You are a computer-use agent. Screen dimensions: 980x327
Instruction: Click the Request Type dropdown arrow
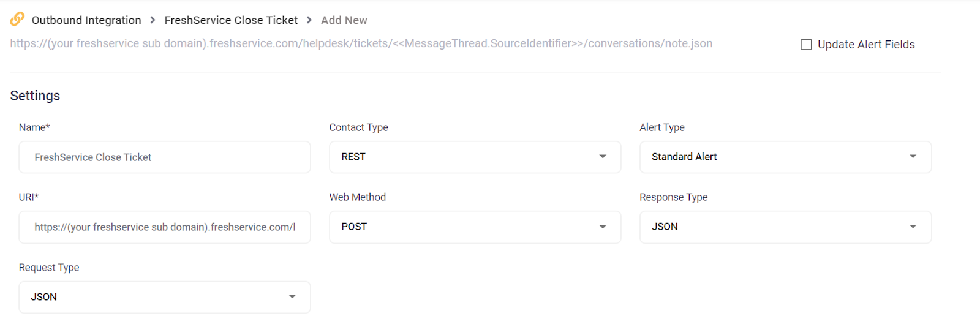click(x=292, y=297)
